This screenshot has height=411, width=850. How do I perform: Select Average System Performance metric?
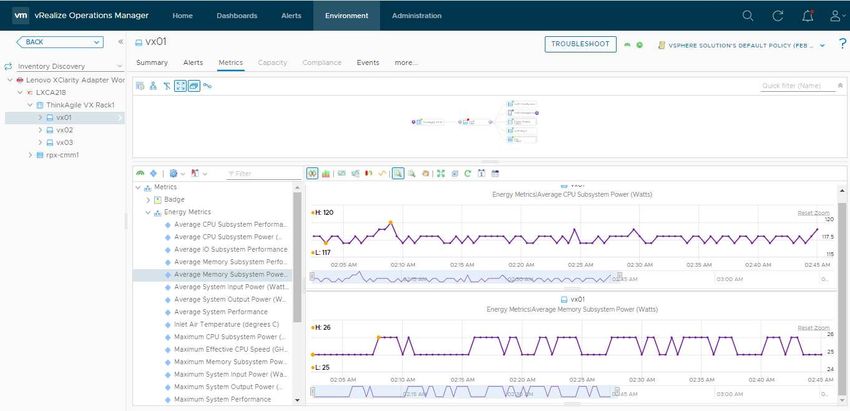221,312
